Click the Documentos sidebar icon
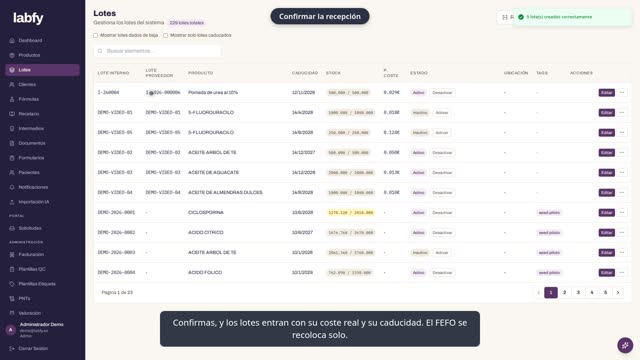 12,143
